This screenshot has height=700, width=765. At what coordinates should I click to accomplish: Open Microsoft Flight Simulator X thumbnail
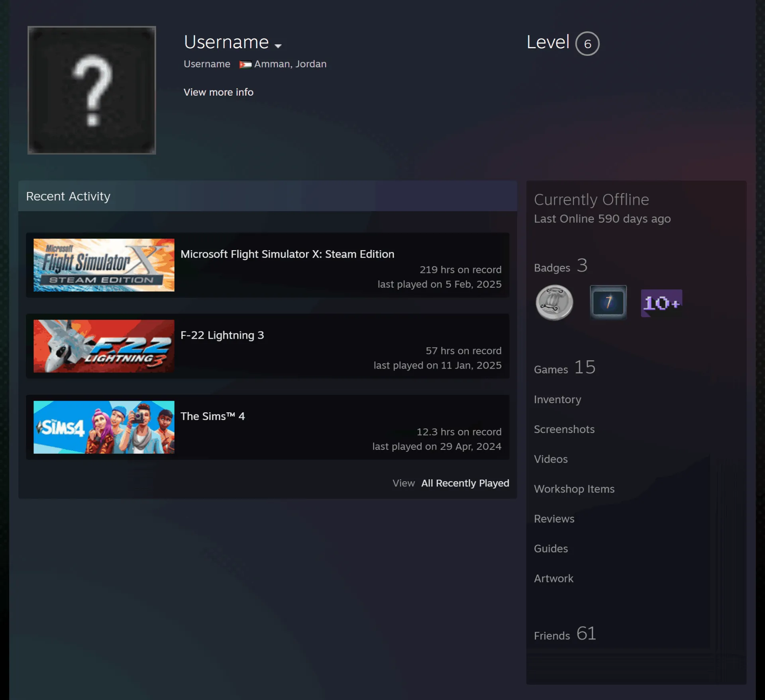tap(104, 265)
